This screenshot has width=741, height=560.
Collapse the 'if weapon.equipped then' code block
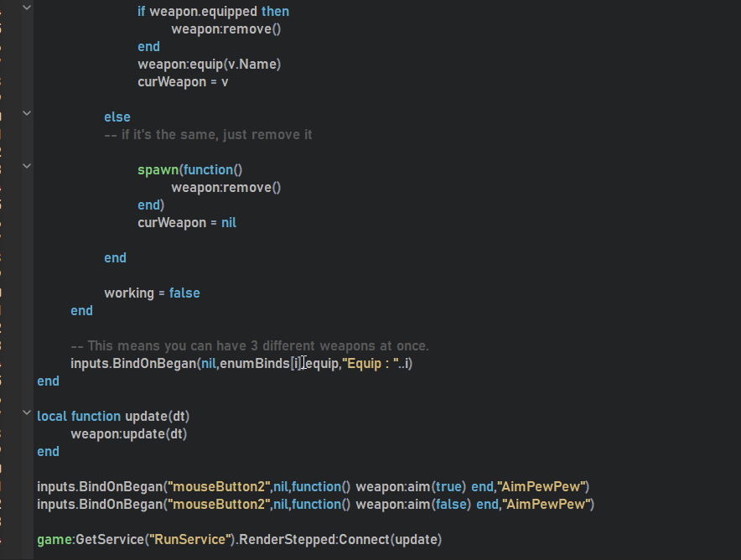pyautogui.click(x=27, y=8)
